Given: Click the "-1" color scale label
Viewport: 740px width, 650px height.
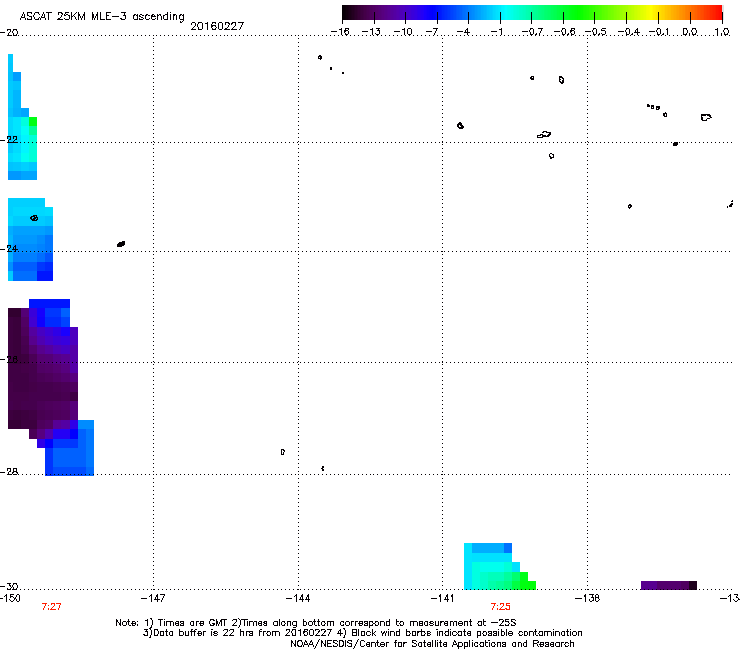Looking at the screenshot, I should (x=496, y=32).
